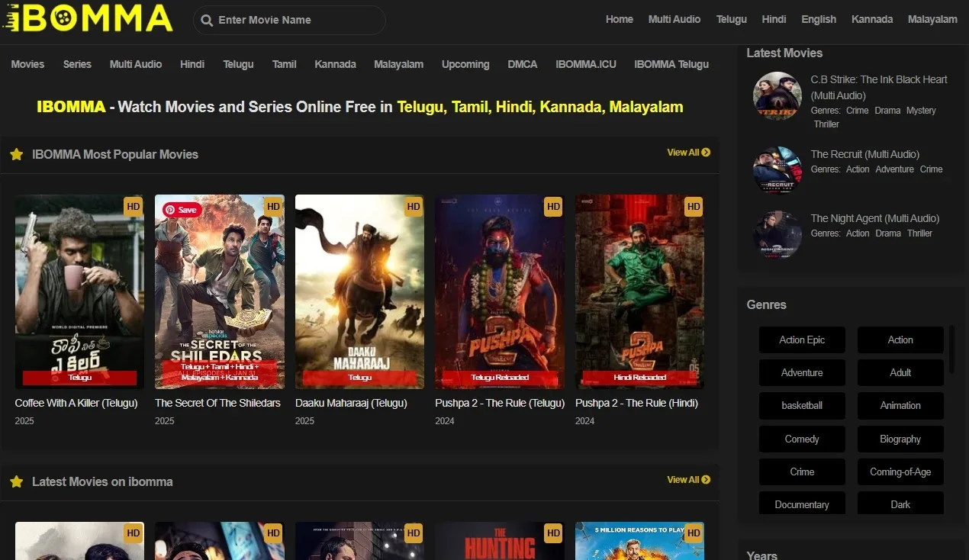Click the scrollbar in the Genres panel
This screenshot has height=560, width=969.
[x=951, y=347]
